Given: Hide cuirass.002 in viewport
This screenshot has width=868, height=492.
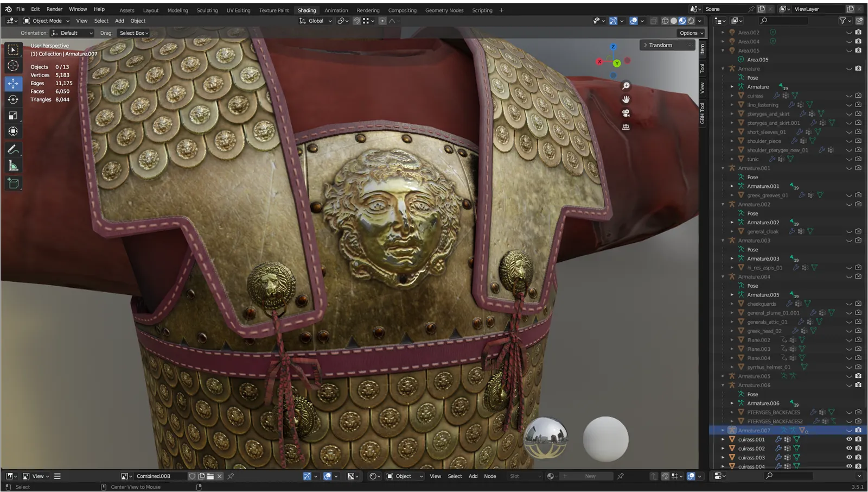Looking at the screenshot, I should (x=849, y=449).
